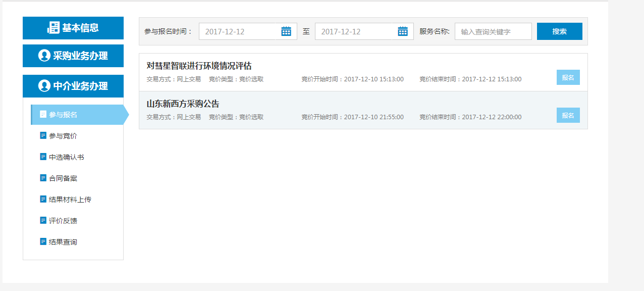Viewport: 644px width, 291px height.
Task: Open the end date calendar icon
Action: [402, 31]
